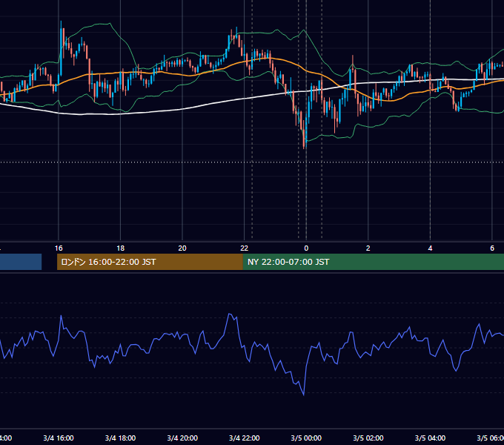Click the 4 hour label on chart axis

point(430,248)
